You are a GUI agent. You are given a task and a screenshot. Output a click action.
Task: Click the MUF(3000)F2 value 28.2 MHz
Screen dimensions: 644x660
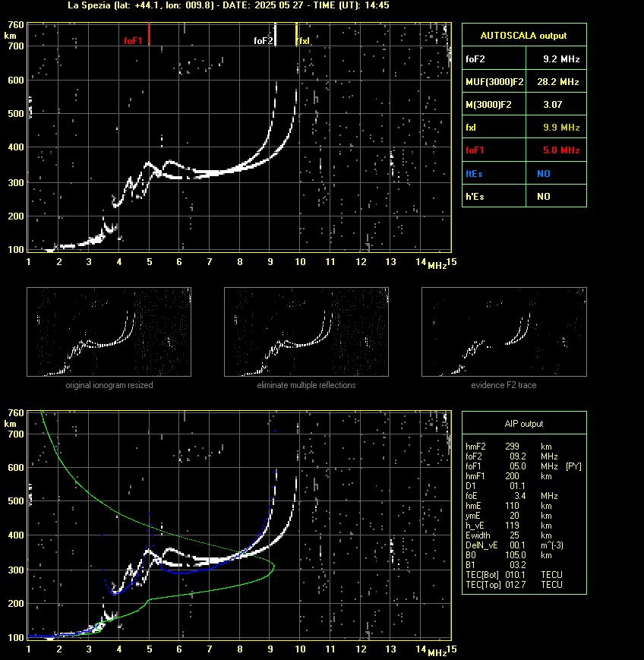coord(557,82)
